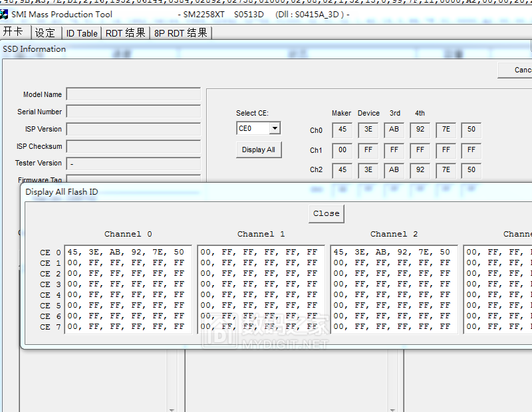Switch to the 开卡 tab
Image resolution: width=532 pixels, height=412 pixels.
click(14, 33)
